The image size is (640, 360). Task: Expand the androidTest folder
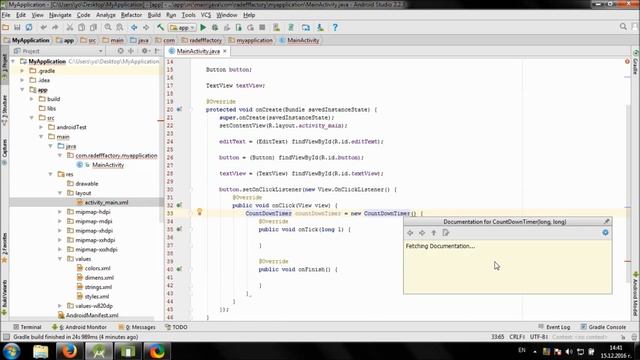pos(41,127)
